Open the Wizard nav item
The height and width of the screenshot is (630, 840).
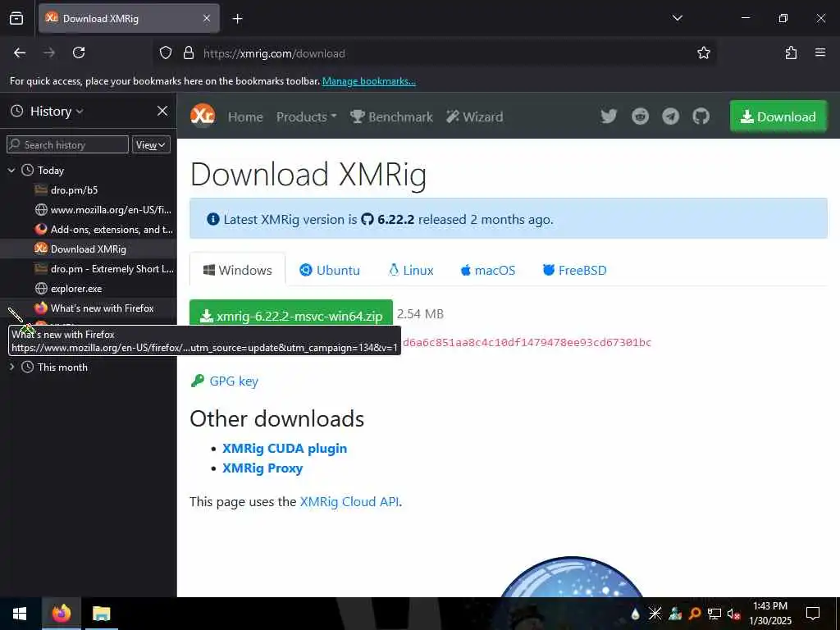point(475,116)
